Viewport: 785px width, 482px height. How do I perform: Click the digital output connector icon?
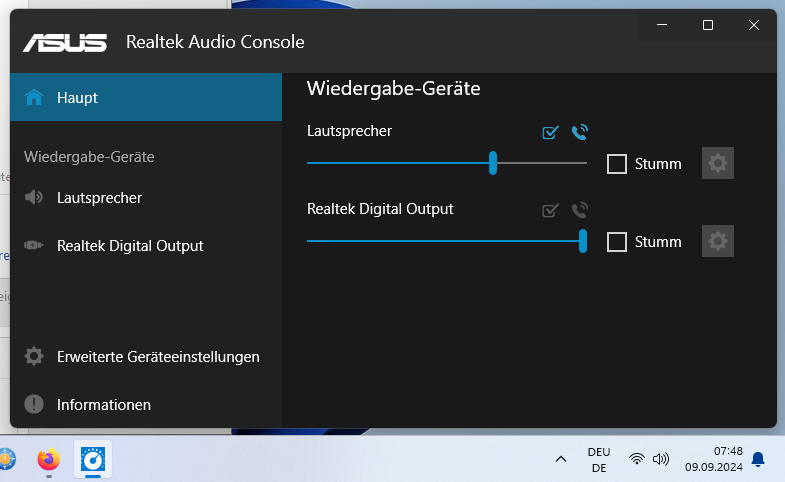pyautogui.click(x=34, y=245)
